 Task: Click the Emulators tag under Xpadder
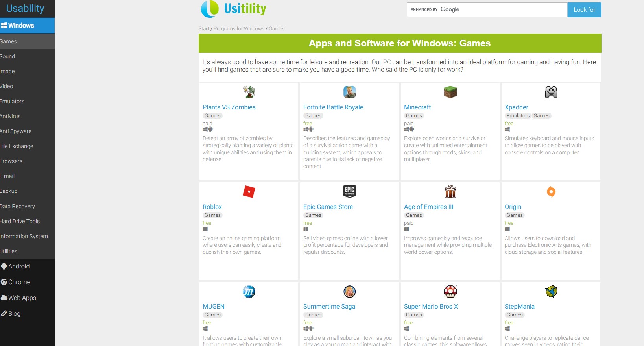(x=518, y=116)
